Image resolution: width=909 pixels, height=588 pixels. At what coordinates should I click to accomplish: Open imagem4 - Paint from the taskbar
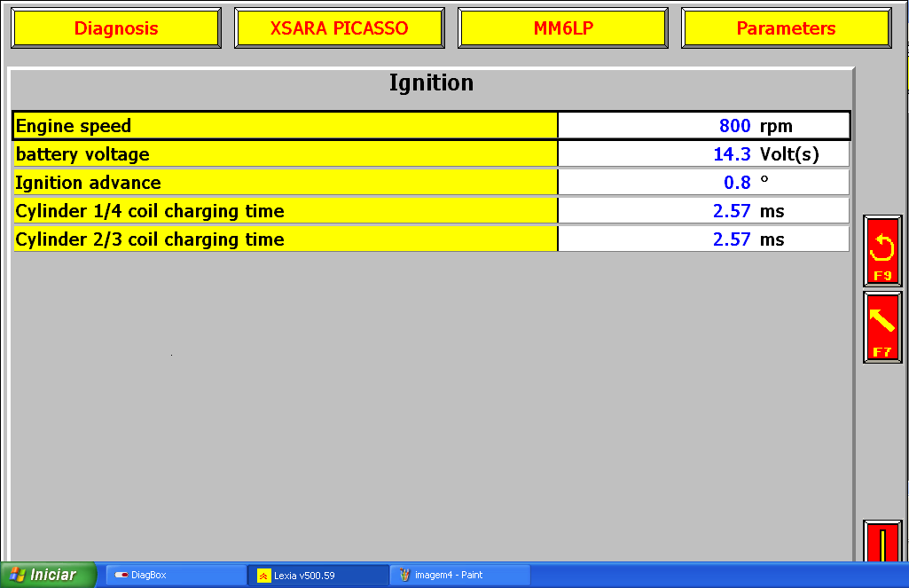pos(459,575)
